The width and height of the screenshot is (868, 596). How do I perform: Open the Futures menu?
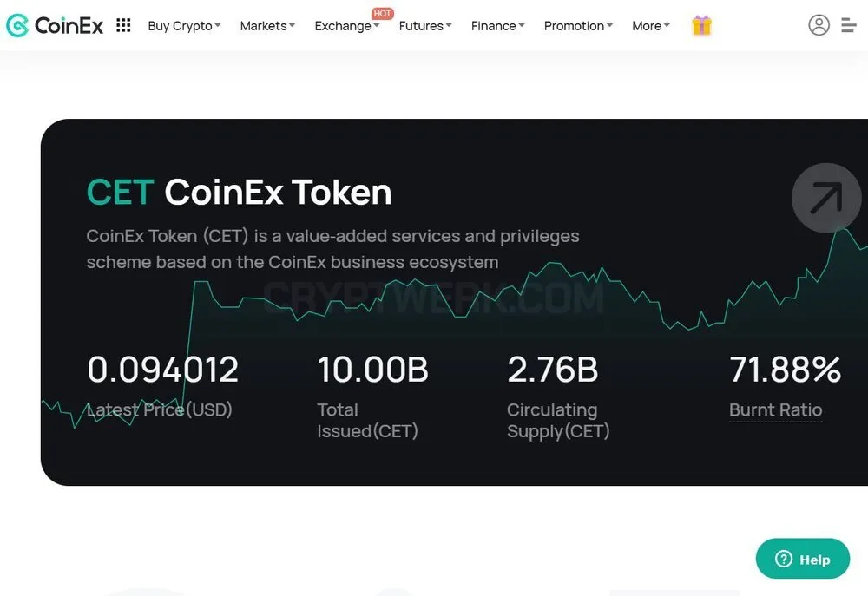[x=425, y=26]
